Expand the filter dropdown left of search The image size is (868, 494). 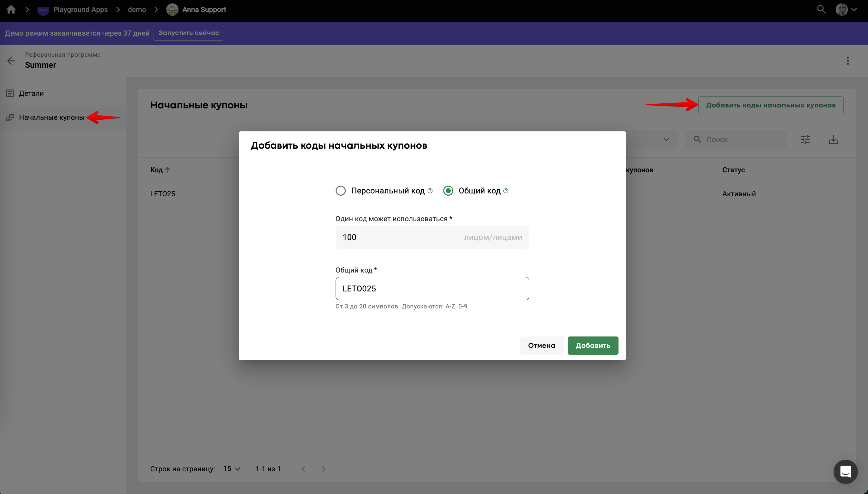pos(666,140)
